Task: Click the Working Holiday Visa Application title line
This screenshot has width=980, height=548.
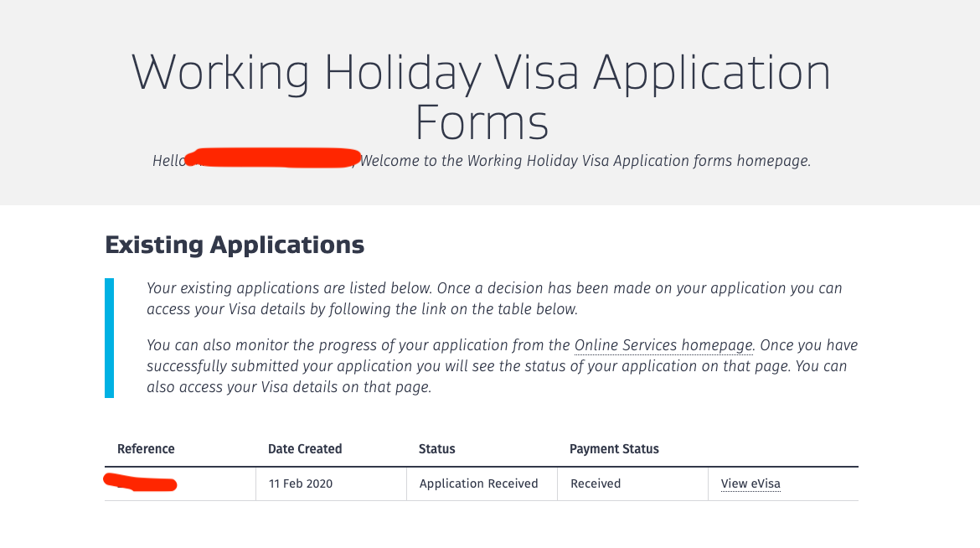Action: point(482,73)
